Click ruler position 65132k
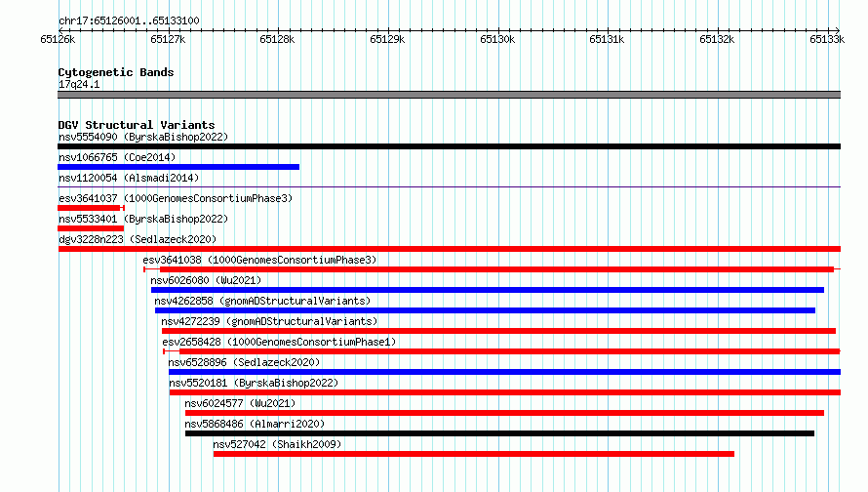 pos(717,39)
